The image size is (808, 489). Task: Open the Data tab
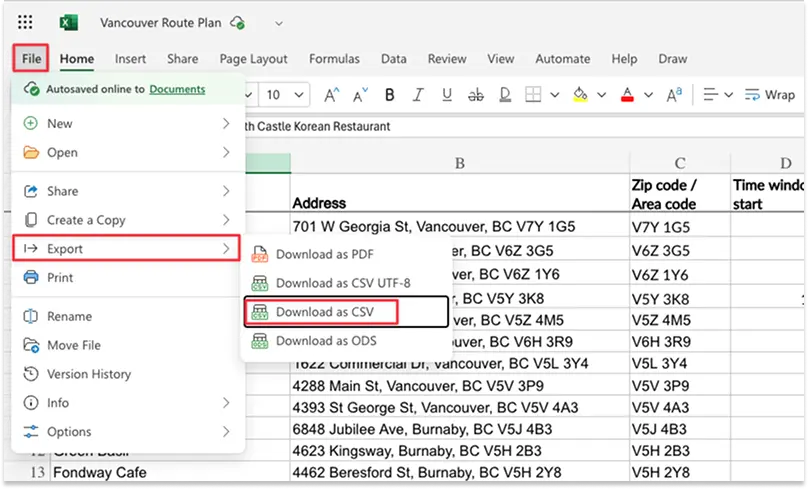[x=394, y=59]
